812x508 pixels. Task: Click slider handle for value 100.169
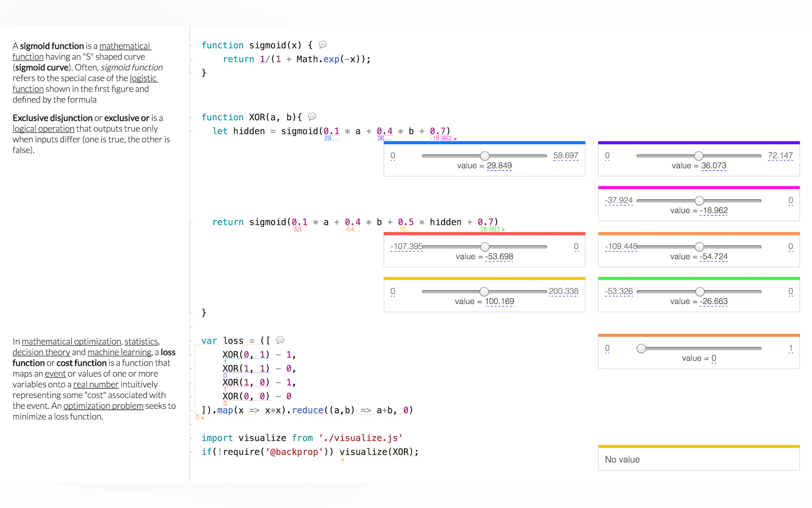(x=484, y=292)
